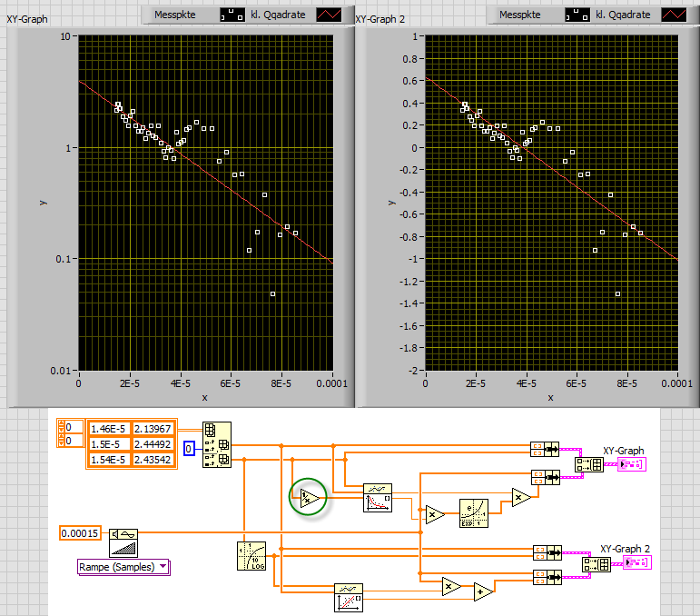
Task: Click the XY-Graph 2 indicator terminal
Action: coord(637,562)
